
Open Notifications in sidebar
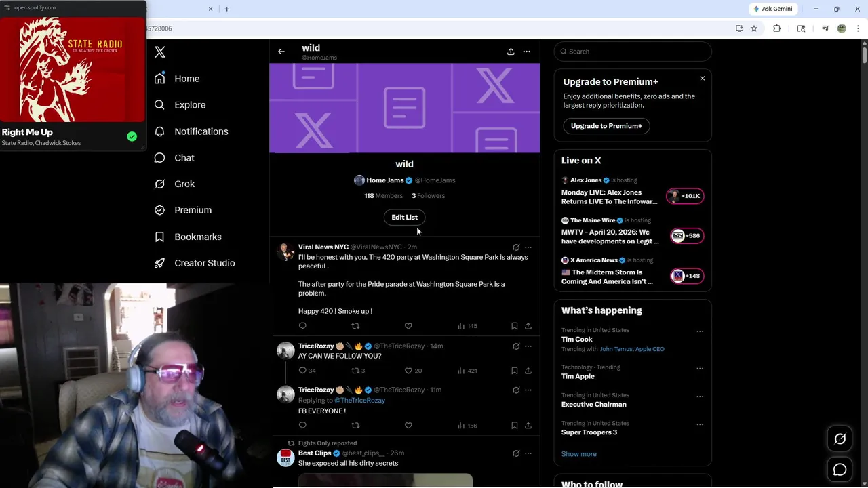tap(191, 131)
